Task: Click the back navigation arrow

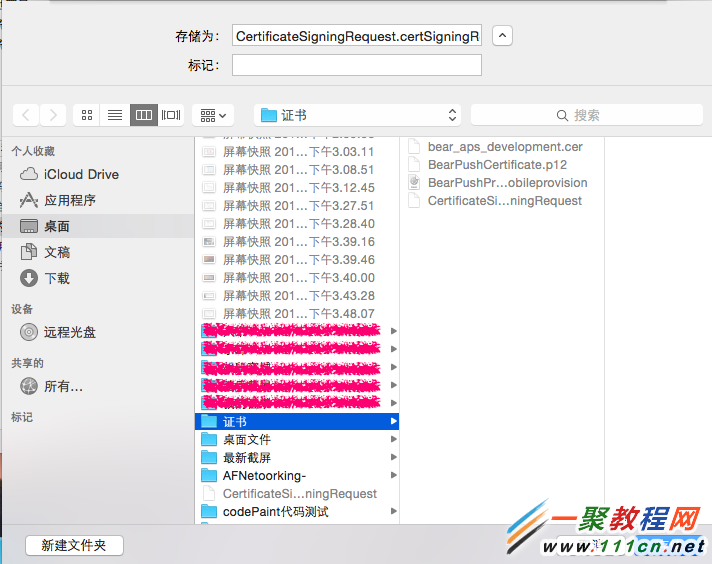Action: [26, 115]
